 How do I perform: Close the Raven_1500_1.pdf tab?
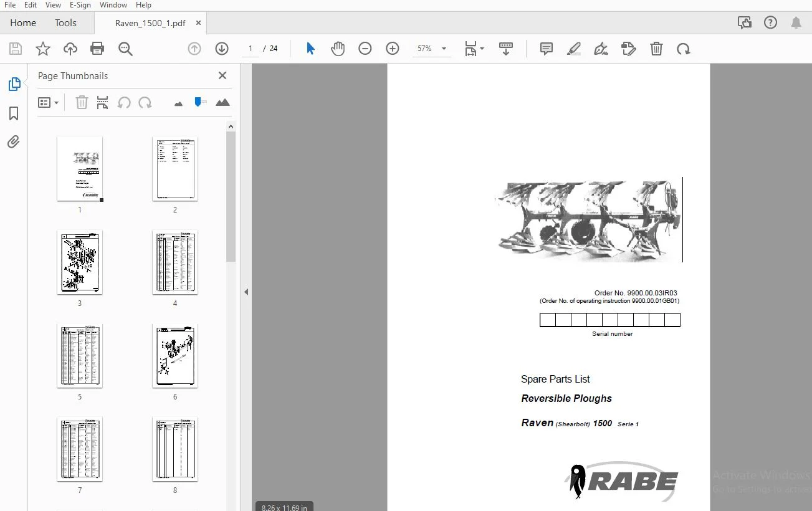coord(199,23)
